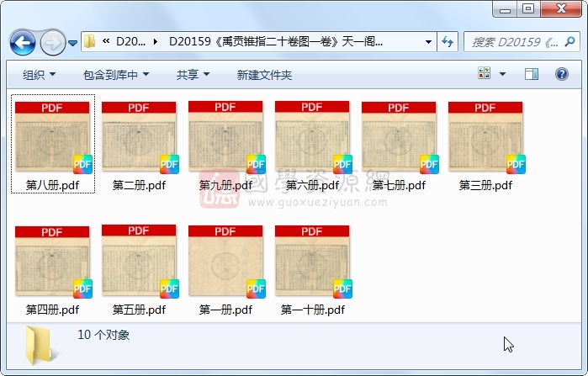Click the 第六册.pdf filename label
The image size is (588, 376).
point(312,185)
